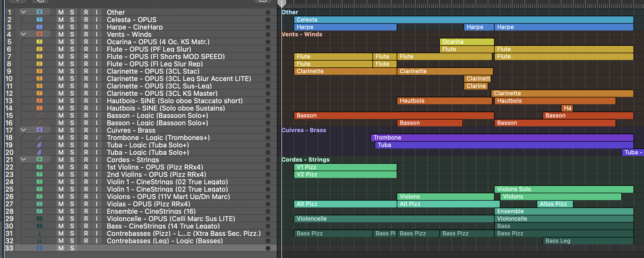Click the Trombone track instrument icon
Screen dimensions: 644x258
pyautogui.click(x=39, y=137)
